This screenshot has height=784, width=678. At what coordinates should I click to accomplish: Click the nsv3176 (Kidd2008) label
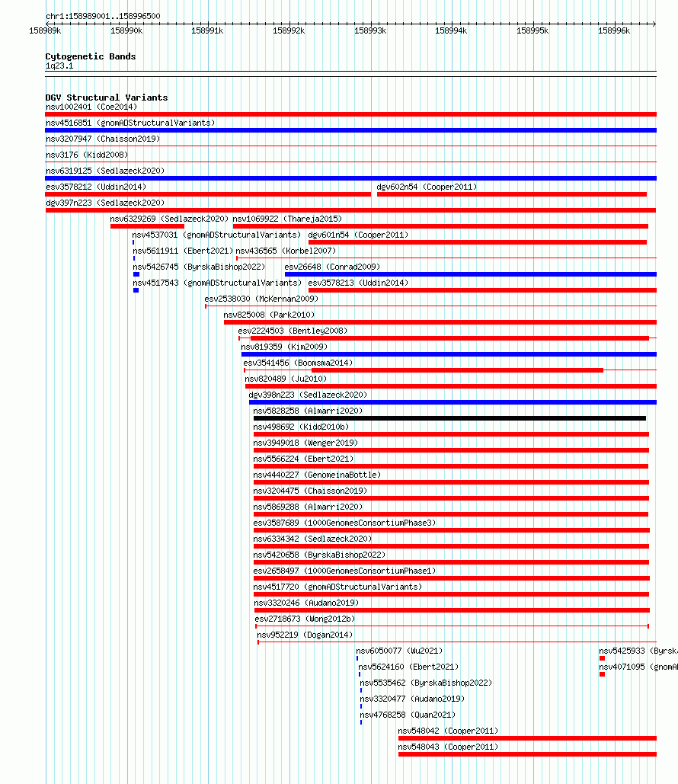tap(87, 155)
